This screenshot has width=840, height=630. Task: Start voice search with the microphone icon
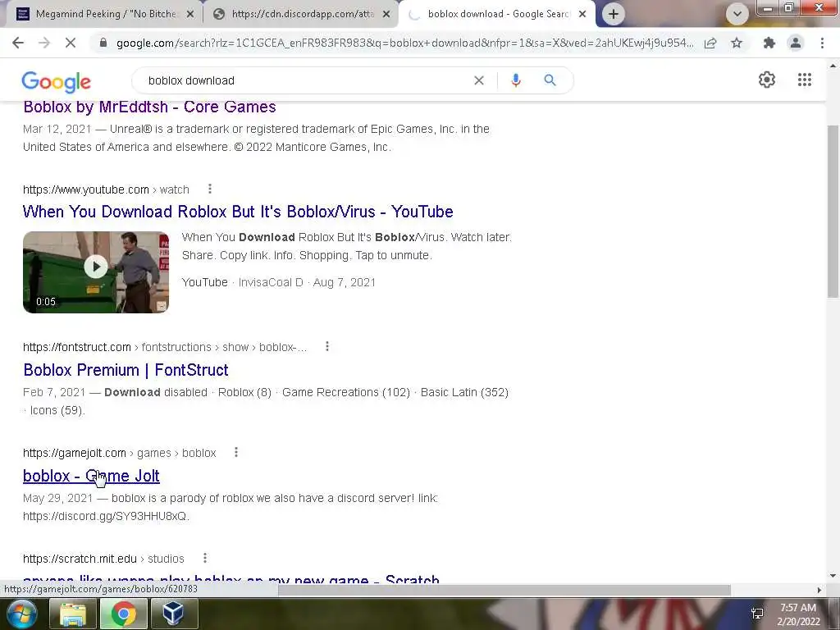[x=515, y=80]
